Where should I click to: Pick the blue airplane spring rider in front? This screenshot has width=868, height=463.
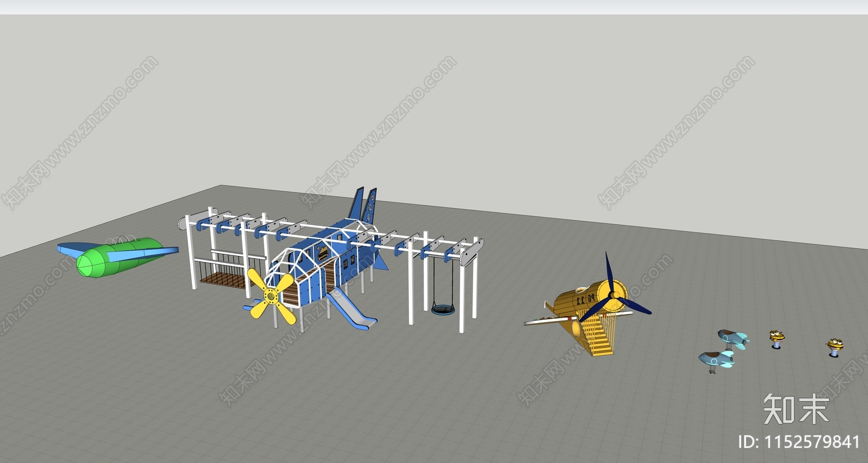716,362
